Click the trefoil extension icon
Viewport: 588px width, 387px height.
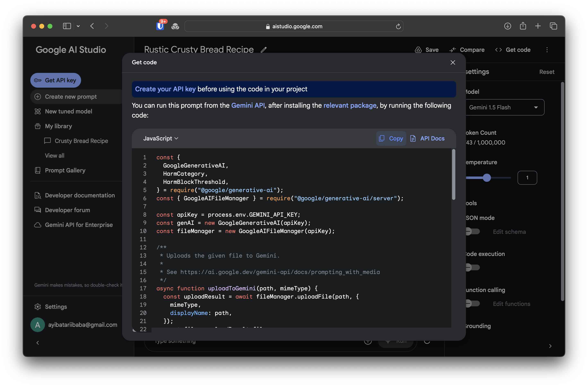tap(175, 26)
